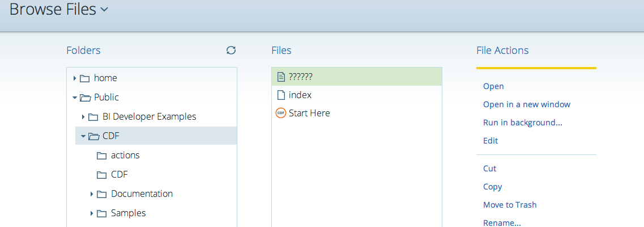
Task: Click the nested CDF subfolder icon
Action: coord(102,175)
